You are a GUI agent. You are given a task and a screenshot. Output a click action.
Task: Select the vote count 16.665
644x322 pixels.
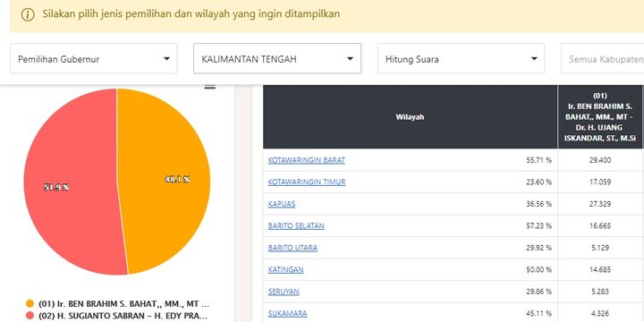coord(600,226)
